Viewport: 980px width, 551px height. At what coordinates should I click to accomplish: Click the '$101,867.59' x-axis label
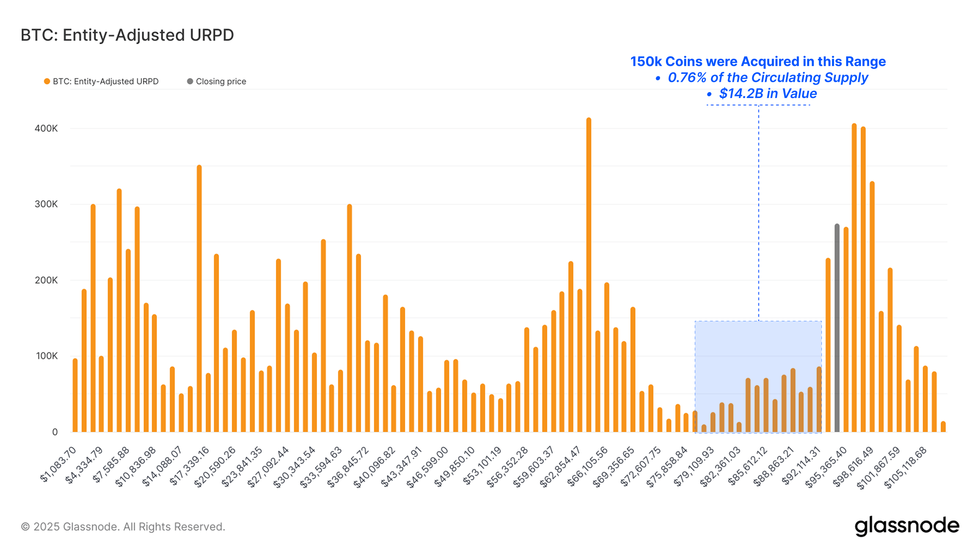tap(878, 468)
